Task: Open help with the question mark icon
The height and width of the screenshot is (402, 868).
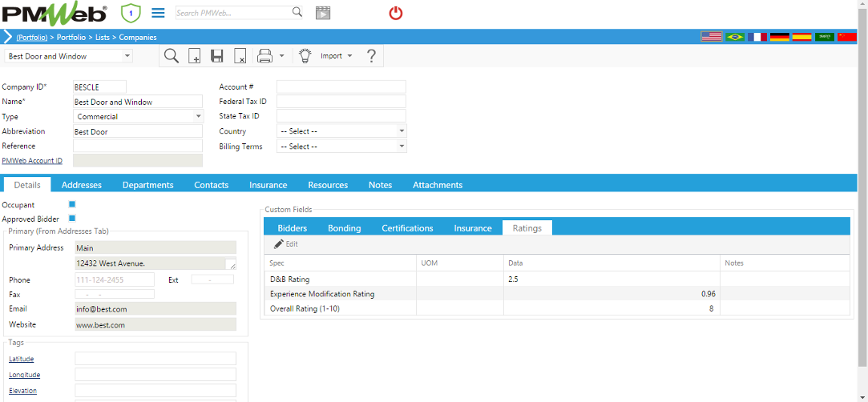Action: pos(371,56)
